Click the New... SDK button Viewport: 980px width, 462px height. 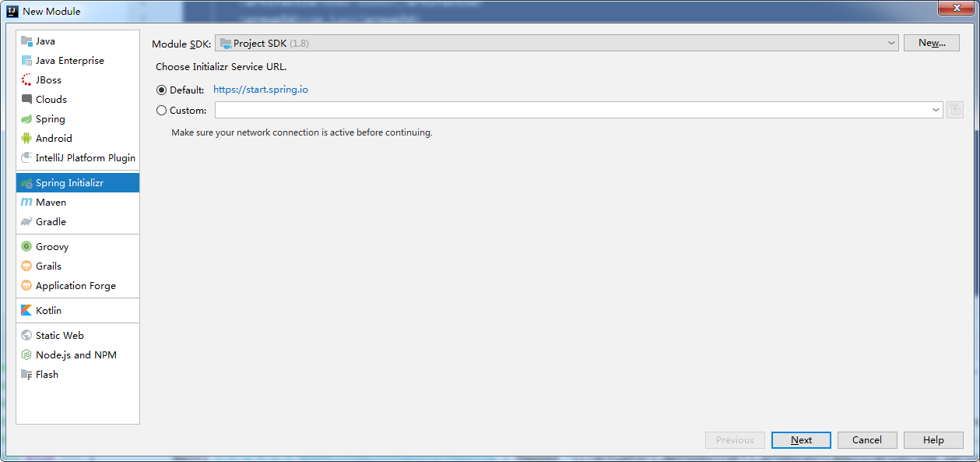932,43
